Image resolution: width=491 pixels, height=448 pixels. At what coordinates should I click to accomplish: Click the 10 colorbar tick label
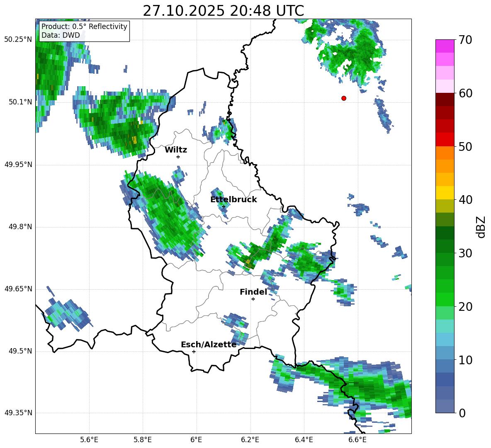click(465, 360)
